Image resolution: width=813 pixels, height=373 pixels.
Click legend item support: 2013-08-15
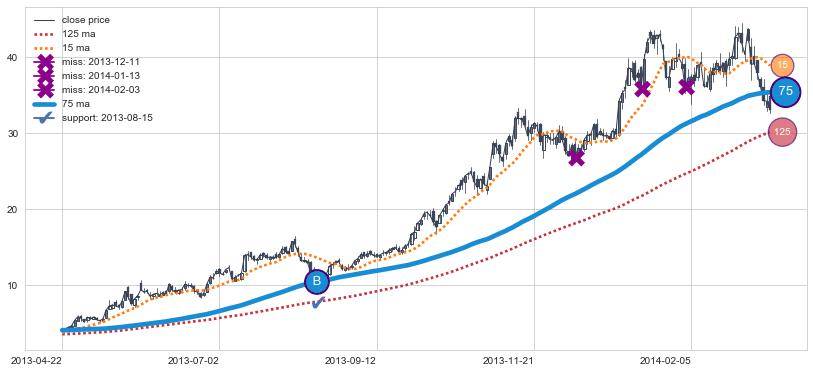coord(93,118)
